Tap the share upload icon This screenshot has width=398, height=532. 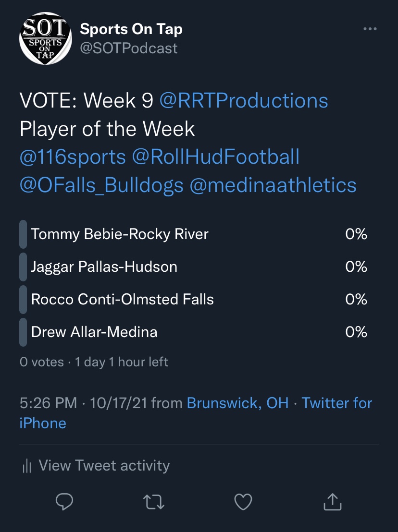pos(332,502)
